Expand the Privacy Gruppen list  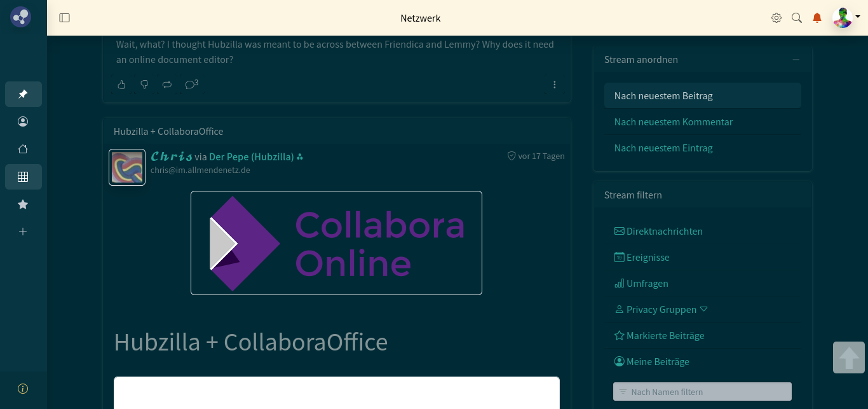coord(703,309)
